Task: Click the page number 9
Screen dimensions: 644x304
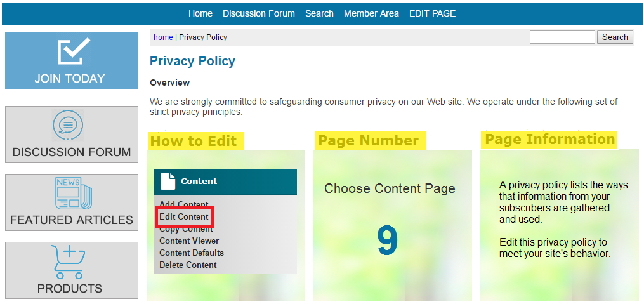Action: click(388, 241)
